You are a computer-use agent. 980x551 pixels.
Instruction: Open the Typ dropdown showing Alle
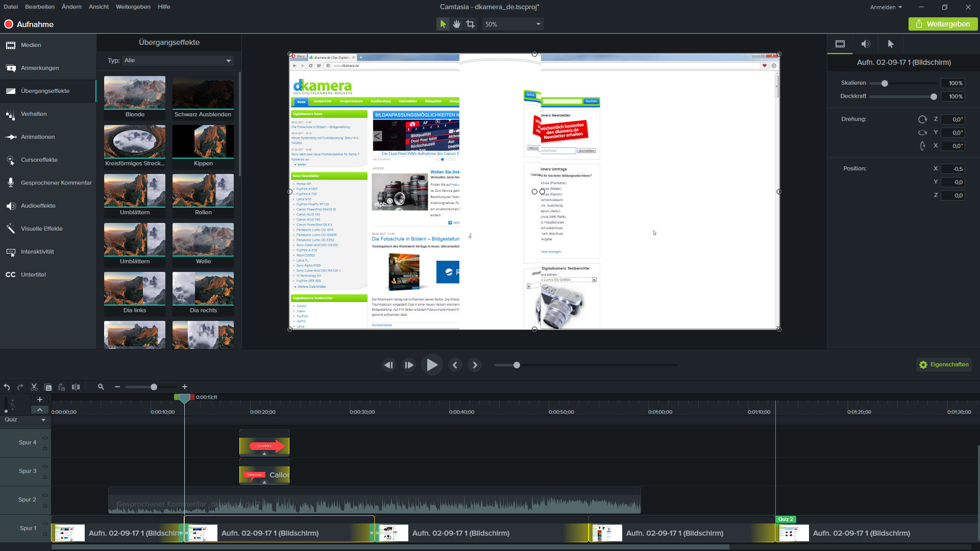177,60
